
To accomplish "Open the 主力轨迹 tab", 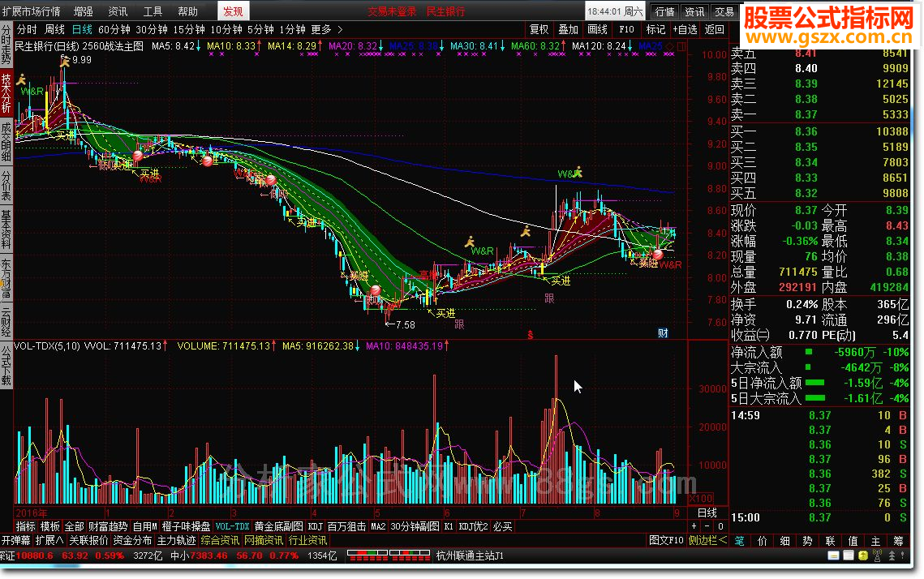I will pyautogui.click(x=176, y=540).
